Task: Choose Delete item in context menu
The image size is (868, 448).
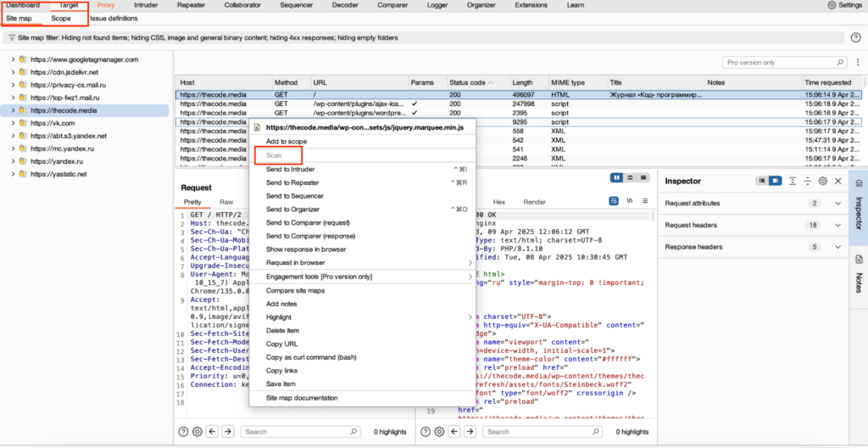Action: coord(363,330)
